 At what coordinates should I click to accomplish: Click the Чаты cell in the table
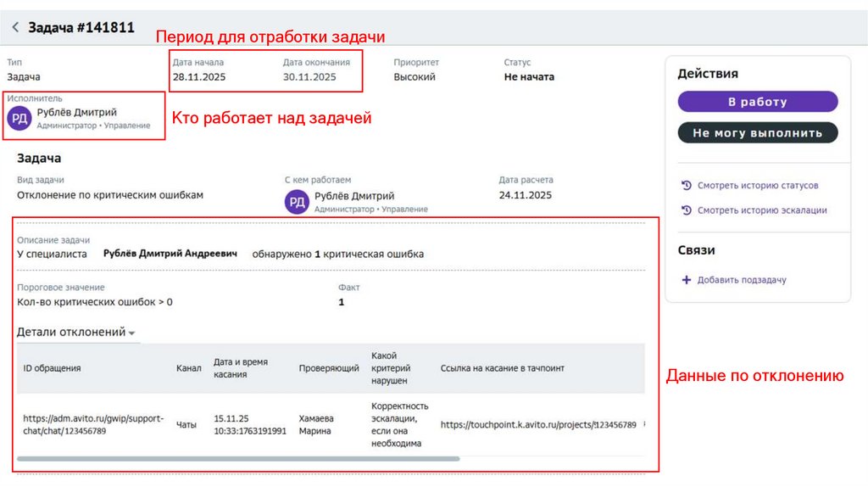tap(186, 424)
